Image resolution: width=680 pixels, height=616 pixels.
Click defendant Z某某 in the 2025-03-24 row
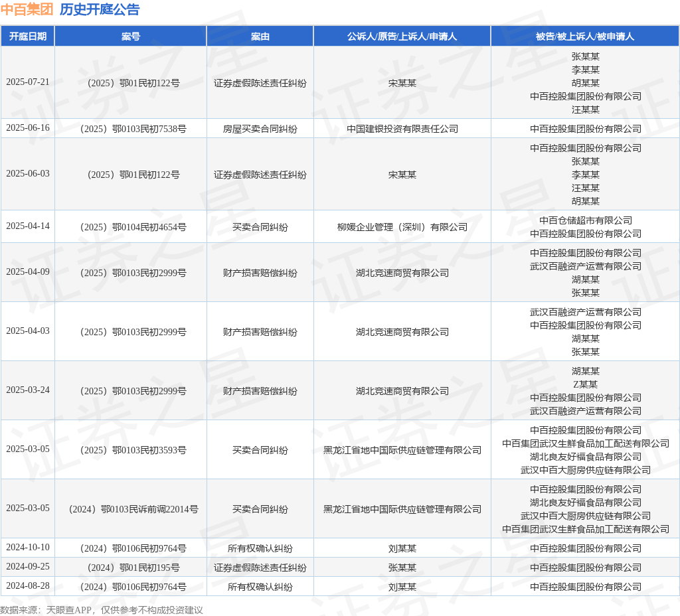coord(586,384)
